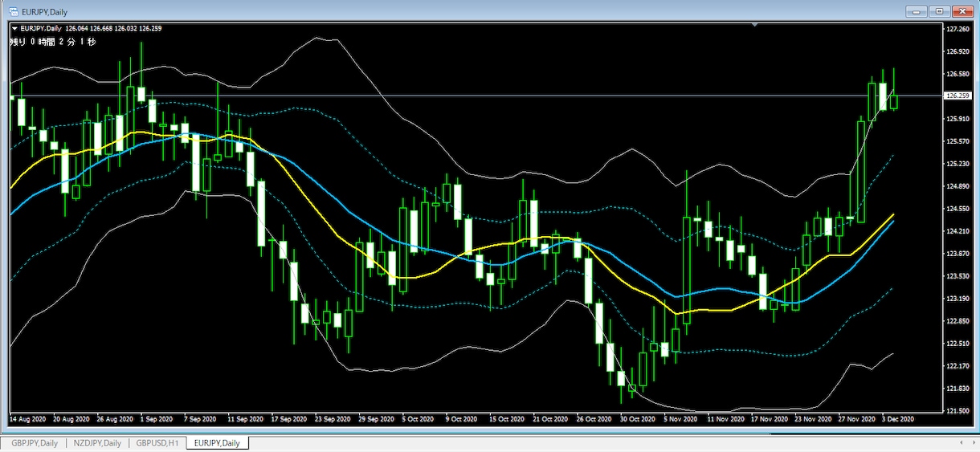Viewport: 980px width, 452px height.
Task: Click the '3 Dec 2020' date label
Action: (x=900, y=419)
